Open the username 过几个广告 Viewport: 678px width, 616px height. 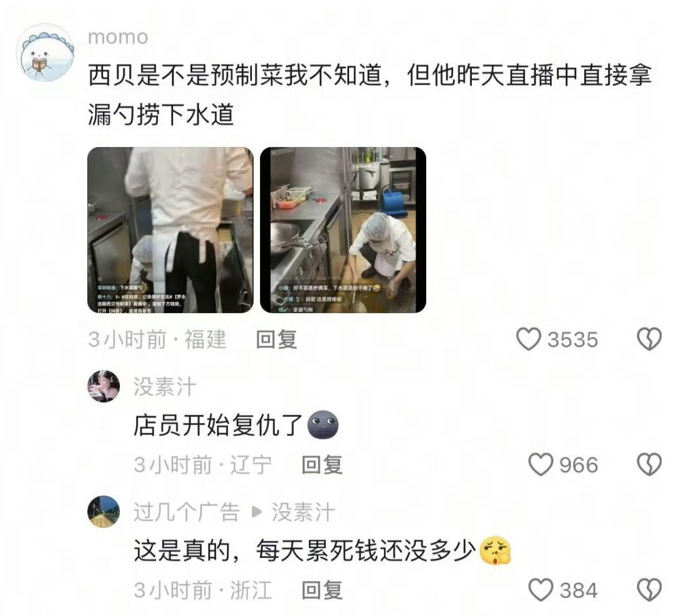(186, 512)
